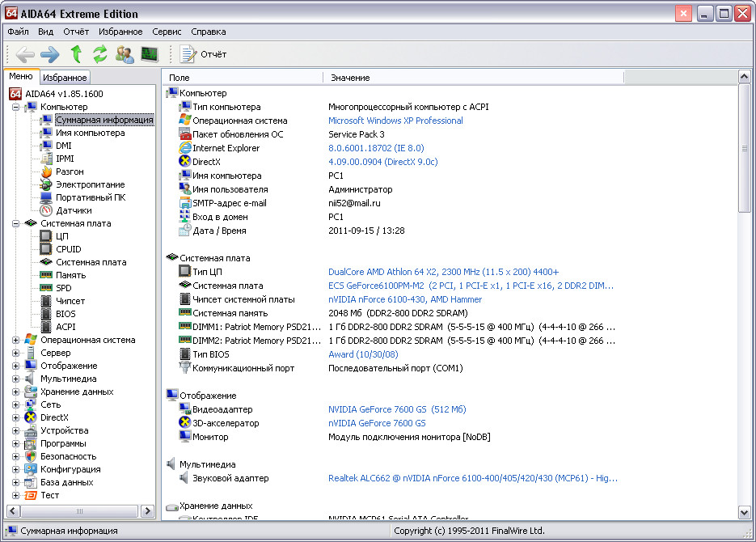756x542 pixels.
Task: Select the Портативный ПК laptop icon
Action: point(46,197)
